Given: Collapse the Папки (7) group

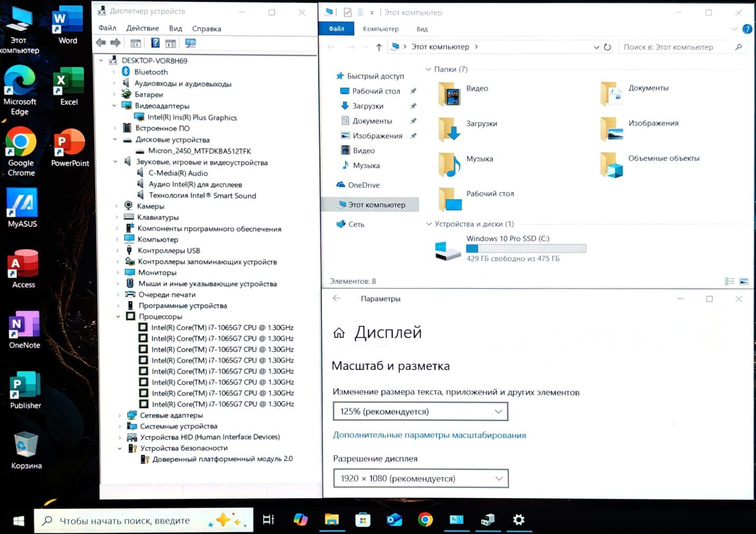Looking at the screenshot, I should (x=428, y=70).
